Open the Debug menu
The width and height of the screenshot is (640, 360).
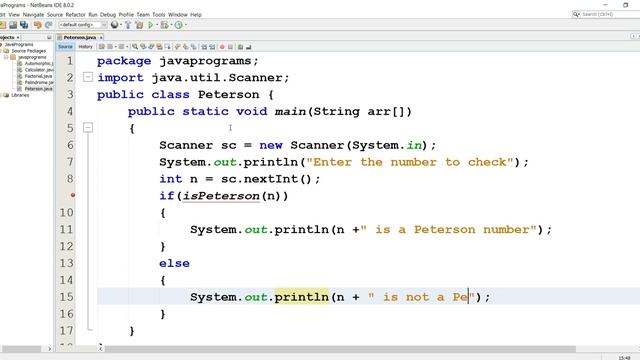pyautogui.click(x=108, y=15)
